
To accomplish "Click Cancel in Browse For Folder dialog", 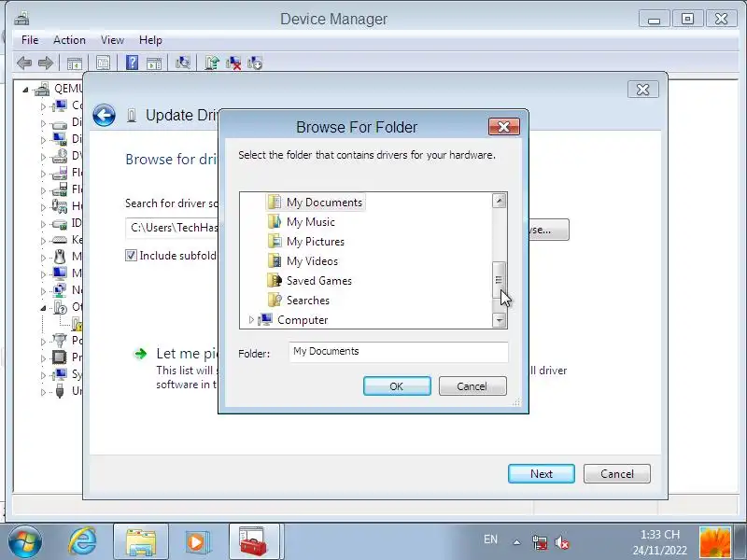I will pyautogui.click(x=472, y=386).
